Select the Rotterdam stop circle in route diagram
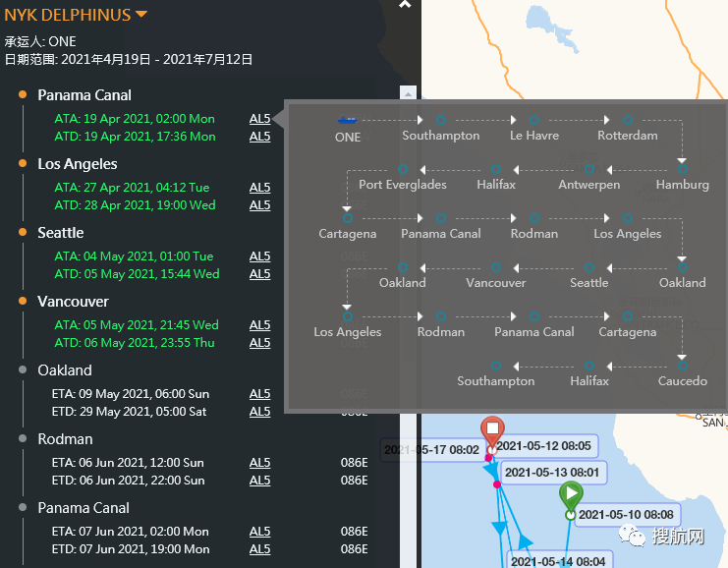The height and width of the screenshot is (568, 728). 628,120
